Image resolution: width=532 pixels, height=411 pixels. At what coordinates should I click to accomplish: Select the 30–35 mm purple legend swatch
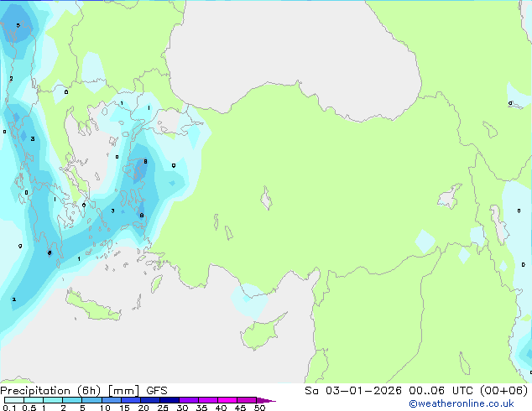click(x=189, y=400)
